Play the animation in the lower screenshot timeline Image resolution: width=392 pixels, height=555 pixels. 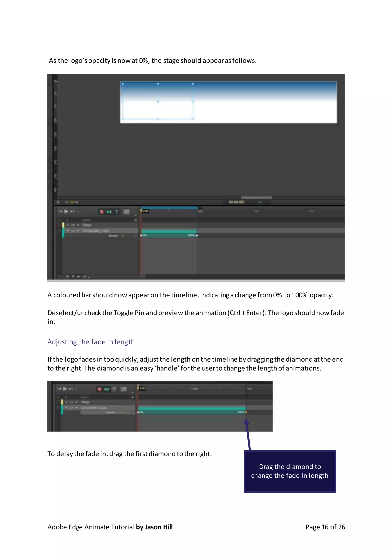[x=65, y=389]
